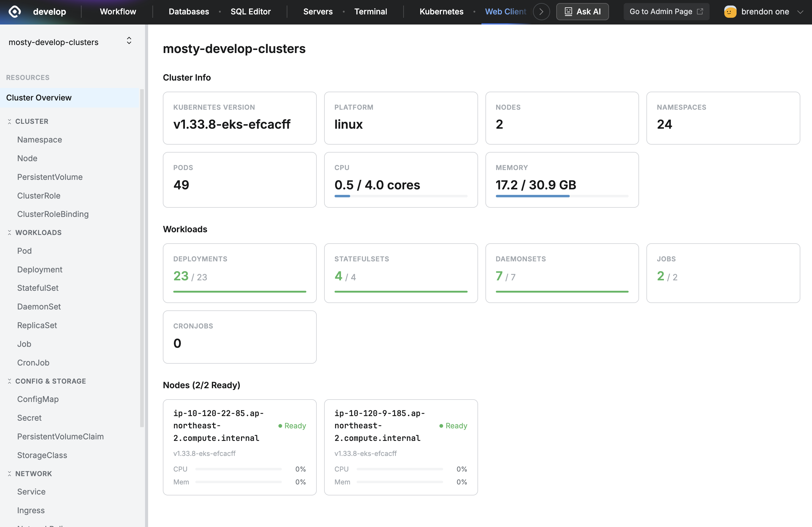Click the Deployments 23/23 progress bar

(x=239, y=292)
